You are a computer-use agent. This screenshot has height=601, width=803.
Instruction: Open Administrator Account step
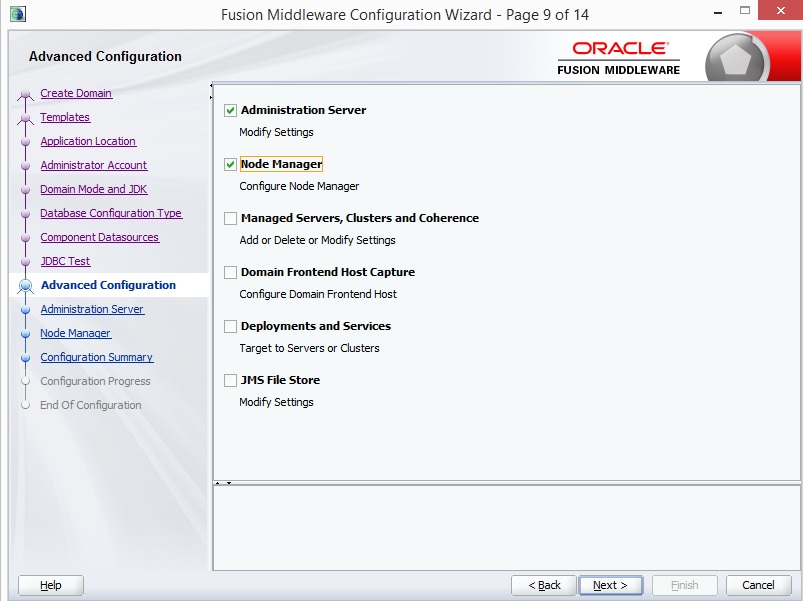tap(94, 165)
